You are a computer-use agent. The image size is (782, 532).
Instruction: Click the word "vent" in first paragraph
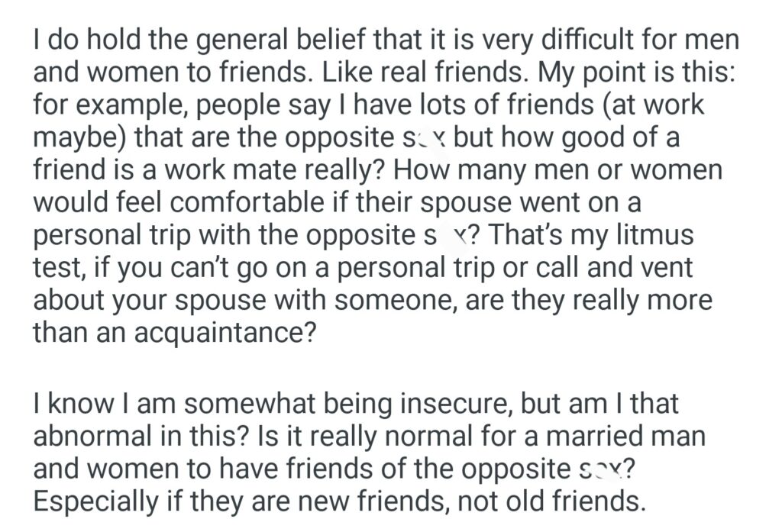[x=671, y=267]
